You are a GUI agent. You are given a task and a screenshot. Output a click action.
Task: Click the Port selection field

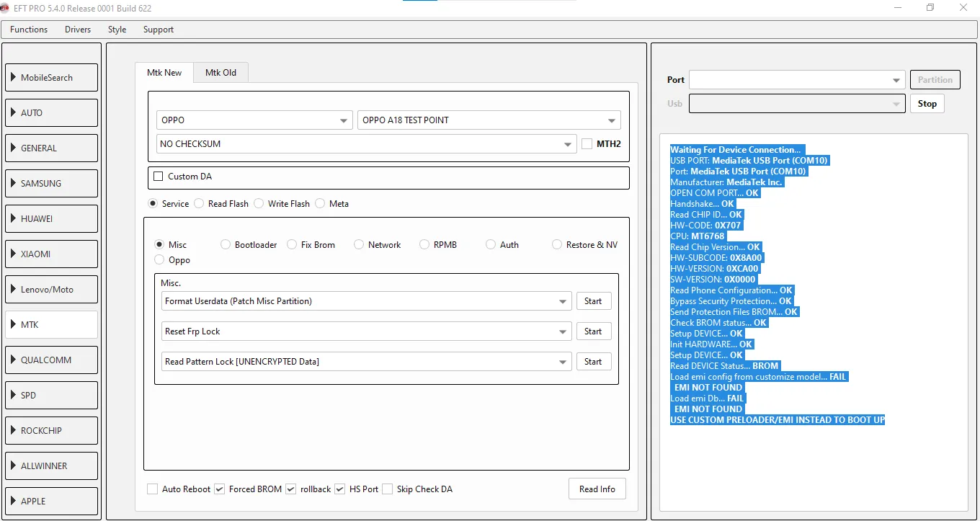790,80
